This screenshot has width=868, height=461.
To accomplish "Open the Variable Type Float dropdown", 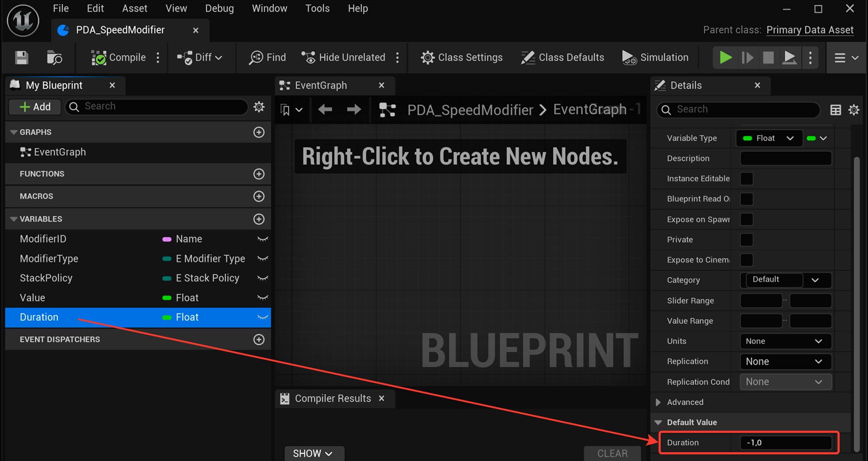I will coord(769,138).
